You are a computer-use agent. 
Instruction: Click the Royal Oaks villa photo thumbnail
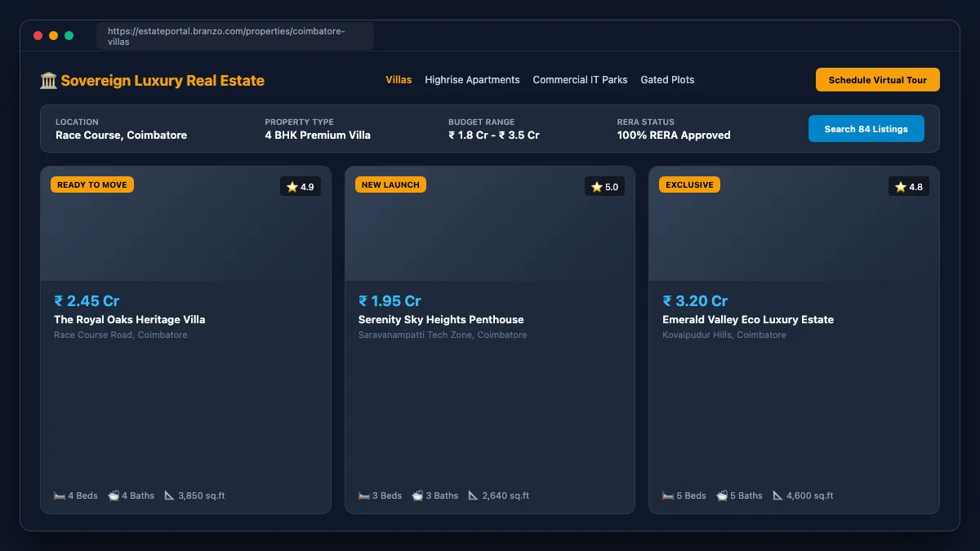(x=185, y=224)
